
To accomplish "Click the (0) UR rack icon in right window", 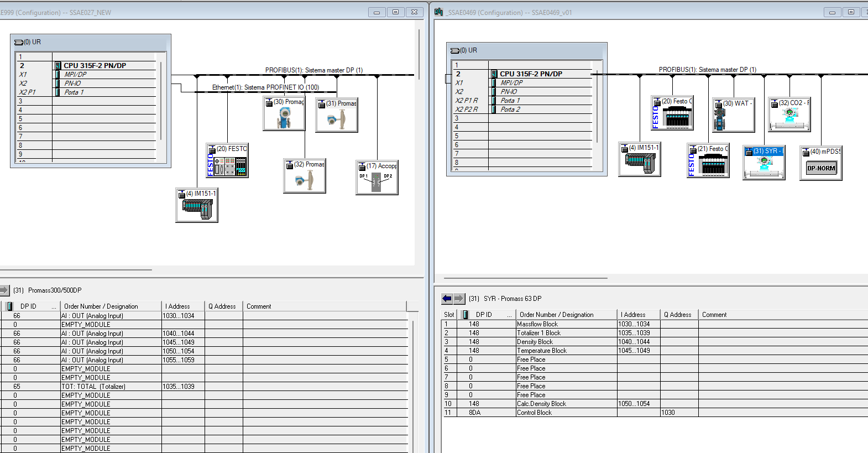I will tap(454, 50).
